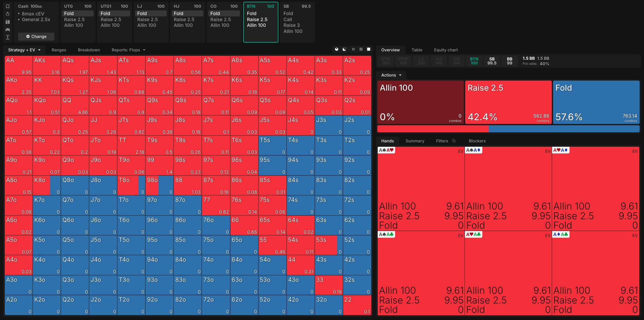Open the gamepad practice icon
644x320 pixels.
coord(8,30)
